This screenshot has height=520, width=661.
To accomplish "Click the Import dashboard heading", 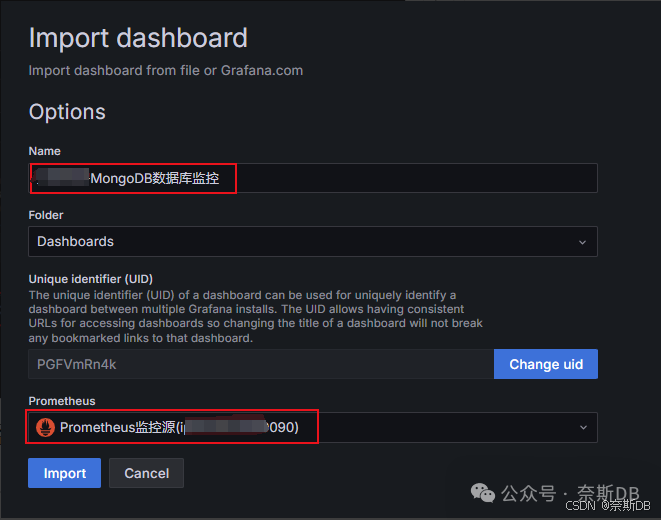I will [138, 38].
